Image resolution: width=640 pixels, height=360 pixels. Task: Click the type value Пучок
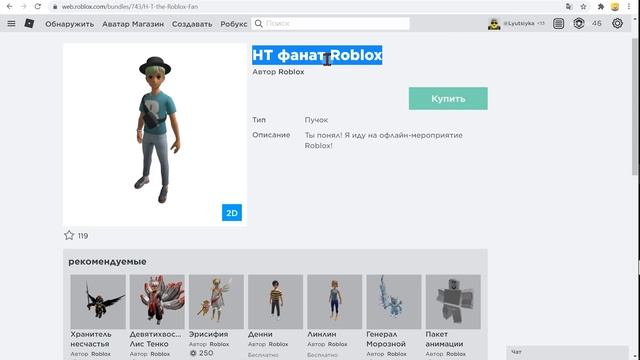[316, 120]
